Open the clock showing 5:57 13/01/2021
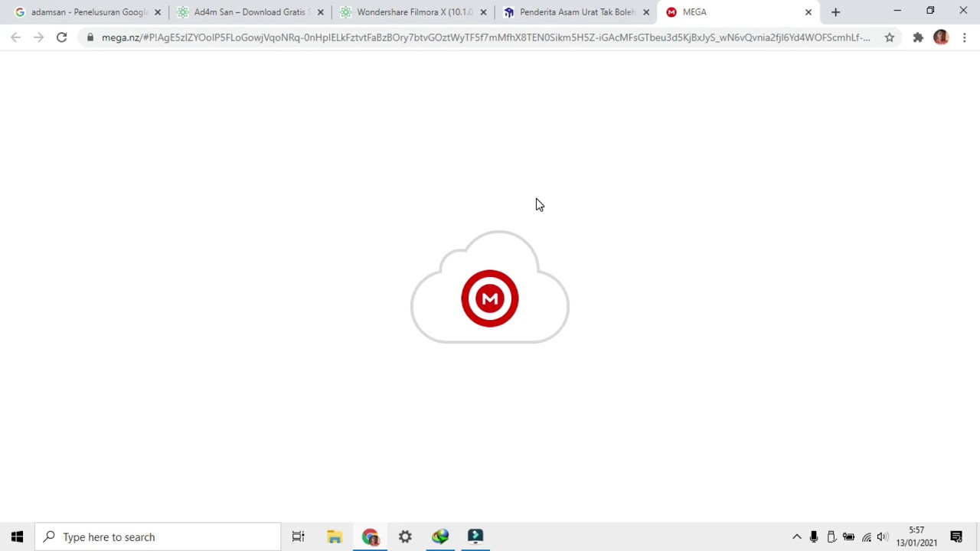This screenshot has height=551, width=980. 916,536
